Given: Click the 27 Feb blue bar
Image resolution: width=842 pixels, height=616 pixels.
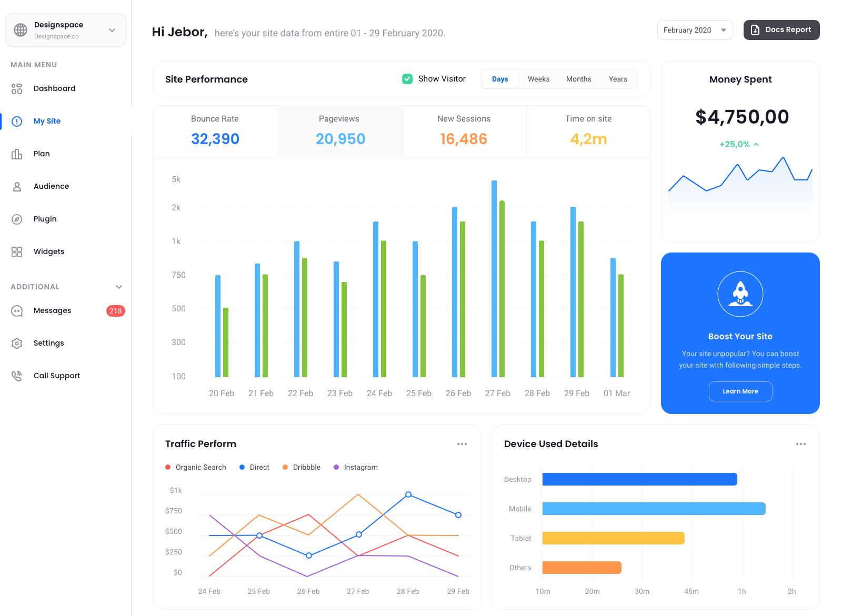Looking at the screenshot, I should [494, 279].
